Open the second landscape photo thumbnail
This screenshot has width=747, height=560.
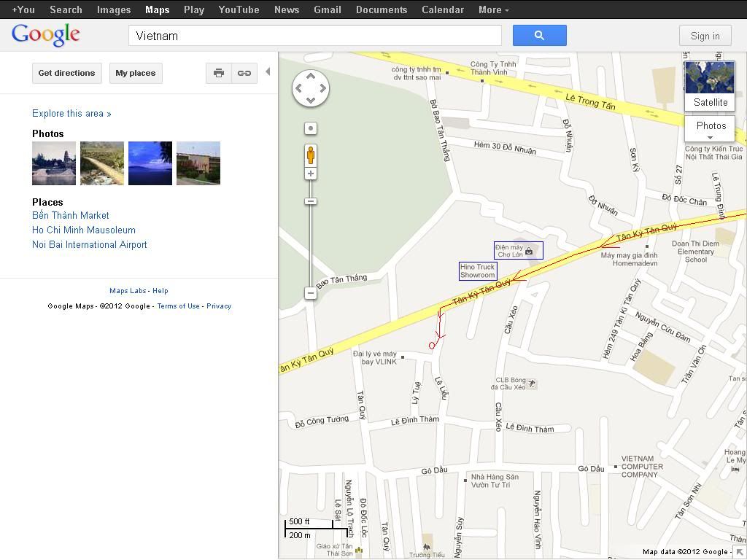[102, 163]
